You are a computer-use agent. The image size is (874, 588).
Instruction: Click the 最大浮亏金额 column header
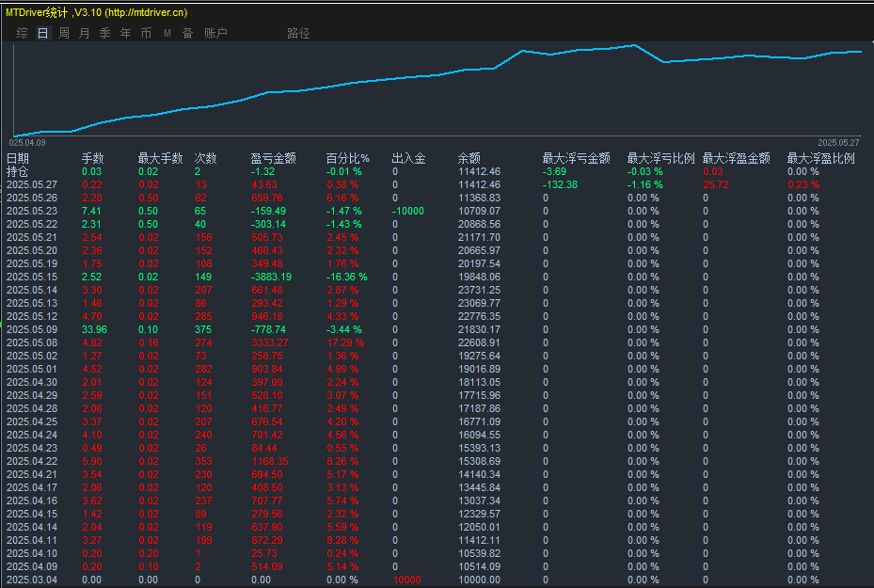(576, 158)
